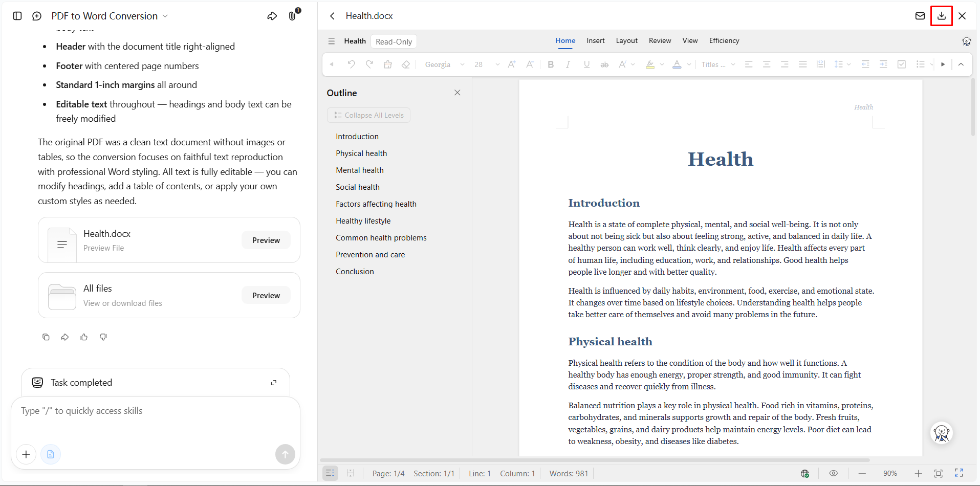Send document by email envelope icon

pyautogui.click(x=920, y=16)
